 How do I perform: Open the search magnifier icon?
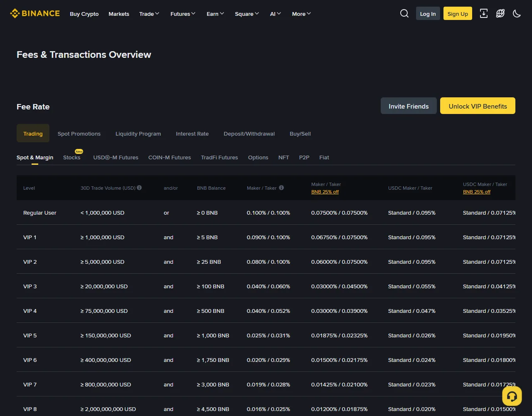[x=404, y=14]
